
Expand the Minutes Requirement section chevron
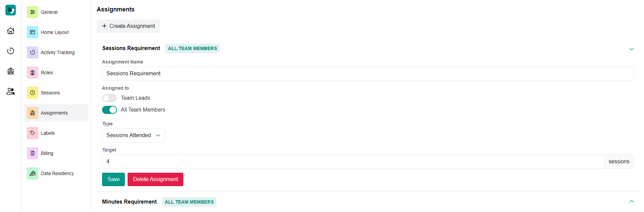click(631, 202)
